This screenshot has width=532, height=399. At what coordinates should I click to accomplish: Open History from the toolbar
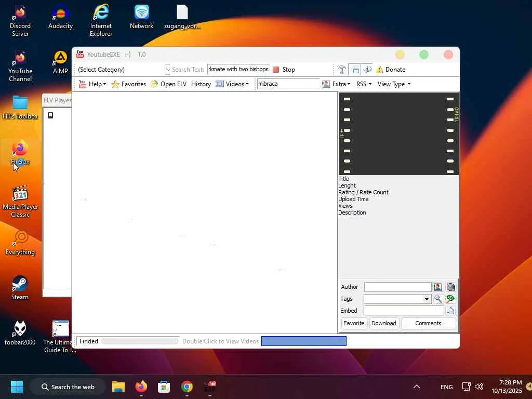201,84
